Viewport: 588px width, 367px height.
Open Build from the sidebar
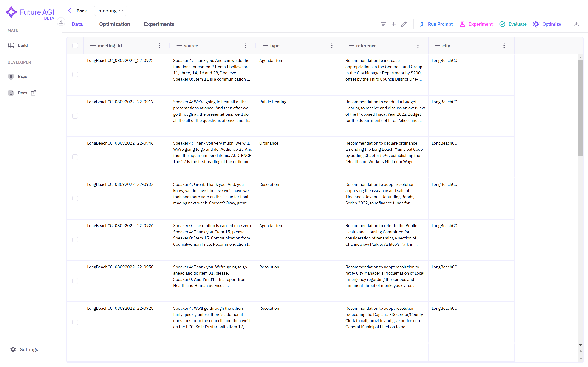[x=23, y=45]
